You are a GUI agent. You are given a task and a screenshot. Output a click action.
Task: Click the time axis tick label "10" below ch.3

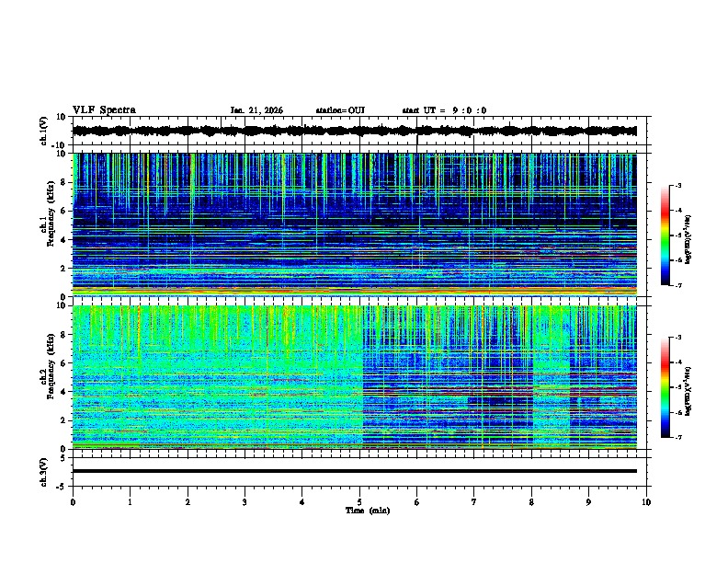click(x=646, y=502)
